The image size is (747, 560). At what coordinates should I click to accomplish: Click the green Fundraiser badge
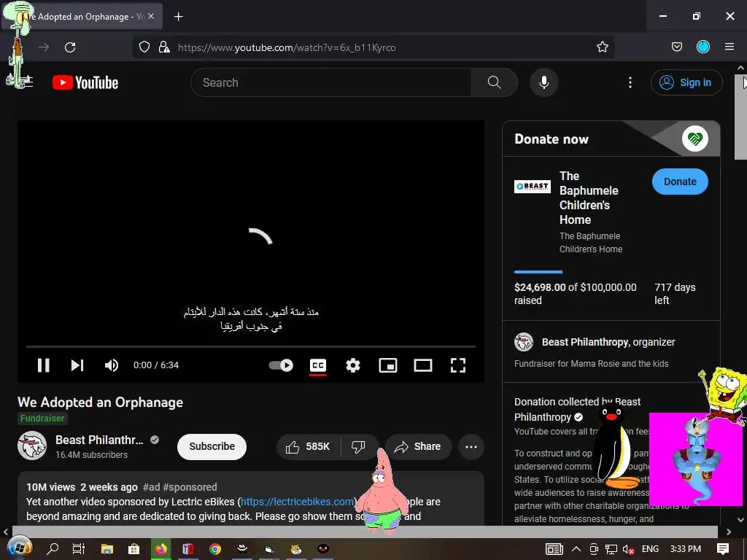pyautogui.click(x=42, y=419)
